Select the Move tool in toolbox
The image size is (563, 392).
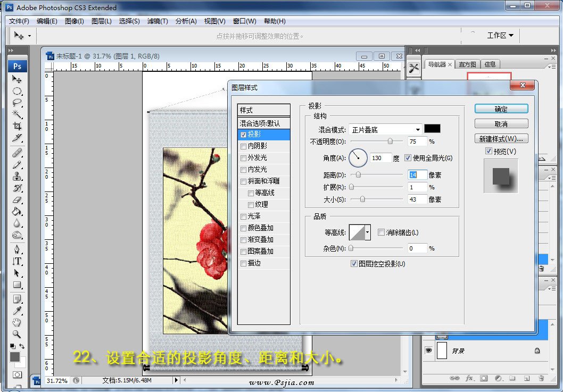click(x=17, y=79)
